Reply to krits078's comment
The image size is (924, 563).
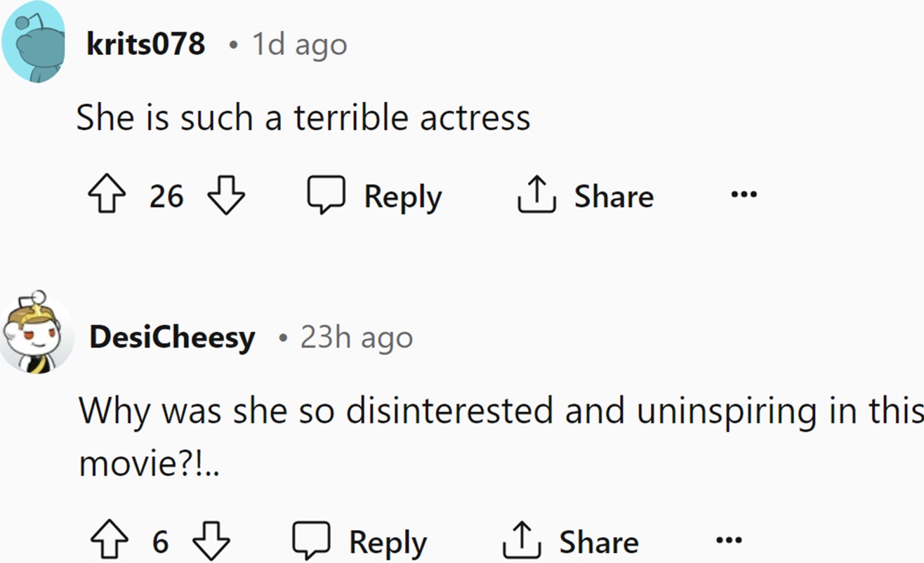coord(376,195)
